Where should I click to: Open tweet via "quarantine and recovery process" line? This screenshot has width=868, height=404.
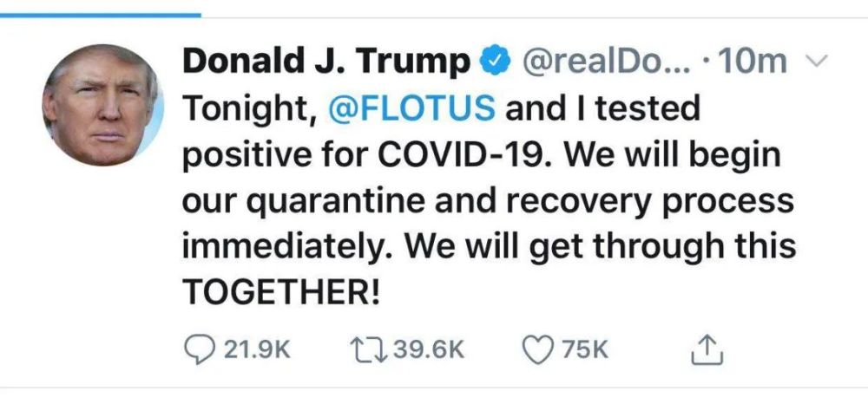[520, 201]
